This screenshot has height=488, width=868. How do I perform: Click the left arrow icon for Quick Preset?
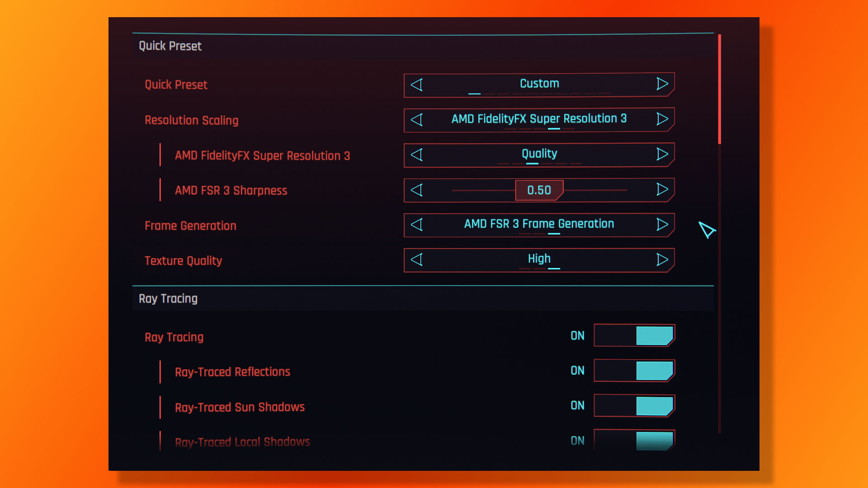pos(417,84)
